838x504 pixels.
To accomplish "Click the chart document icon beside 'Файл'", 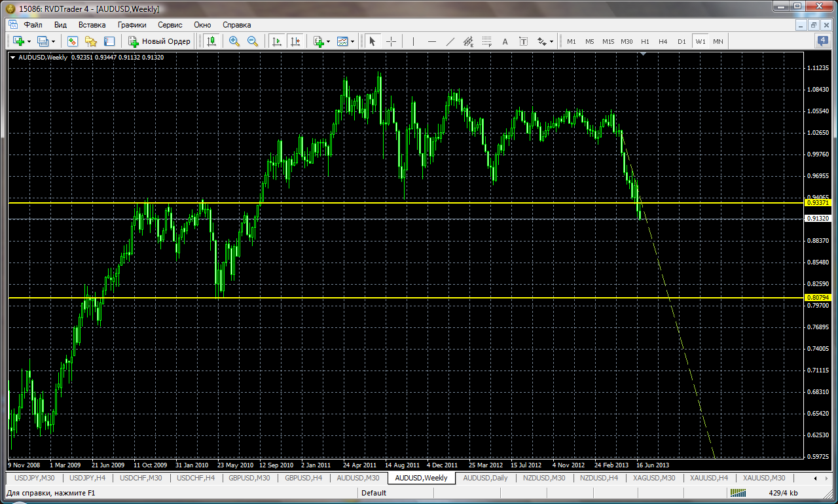I will pyautogui.click(x=12, y=25).
